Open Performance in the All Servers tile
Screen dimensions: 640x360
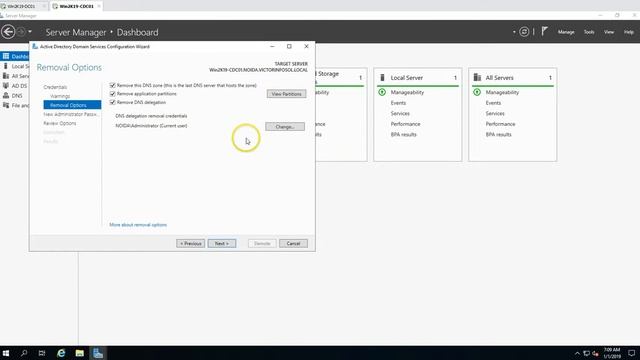click(x=500, y=124)
